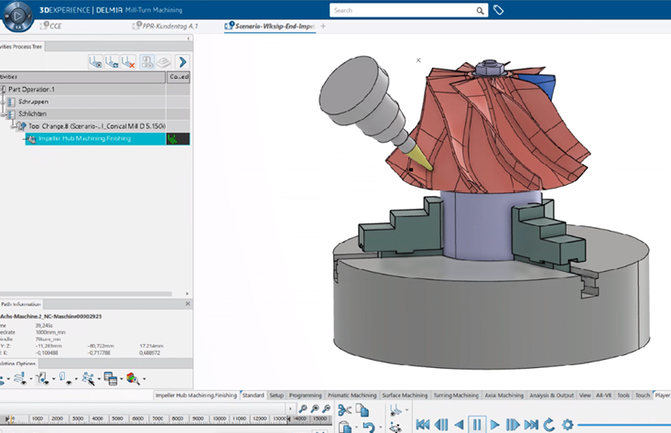This screenshot has height=433, width=671.
Task: Click the rotate loop icon in player controls
Action: click(x=549, y=425)
